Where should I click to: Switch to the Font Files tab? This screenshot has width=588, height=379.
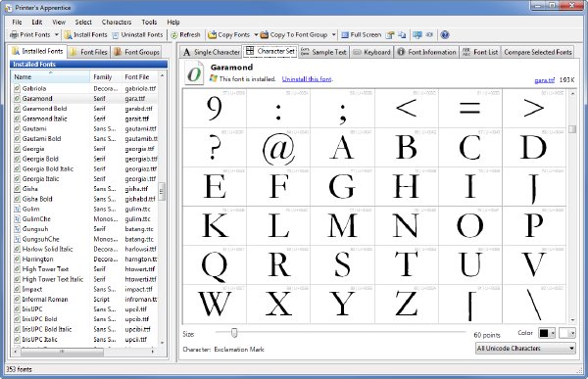pos(89,52)
